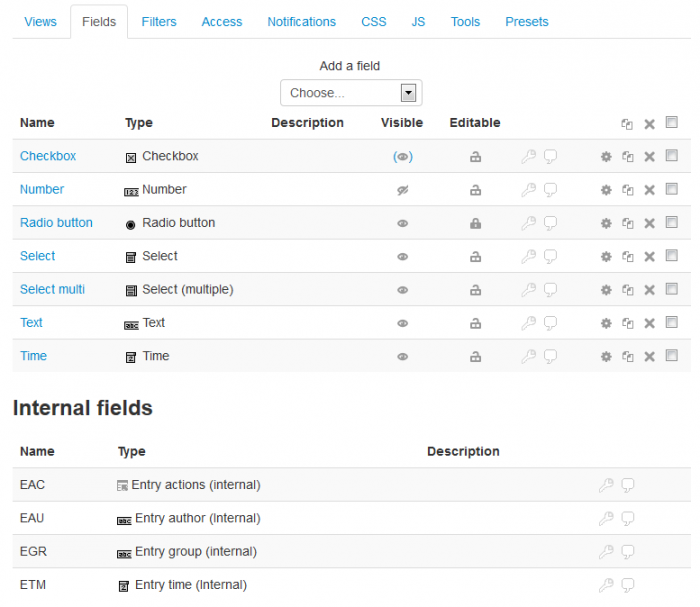Click the key icon in the Select row
This screenshot has width=700, height=607.
click(x=528, y=257)
